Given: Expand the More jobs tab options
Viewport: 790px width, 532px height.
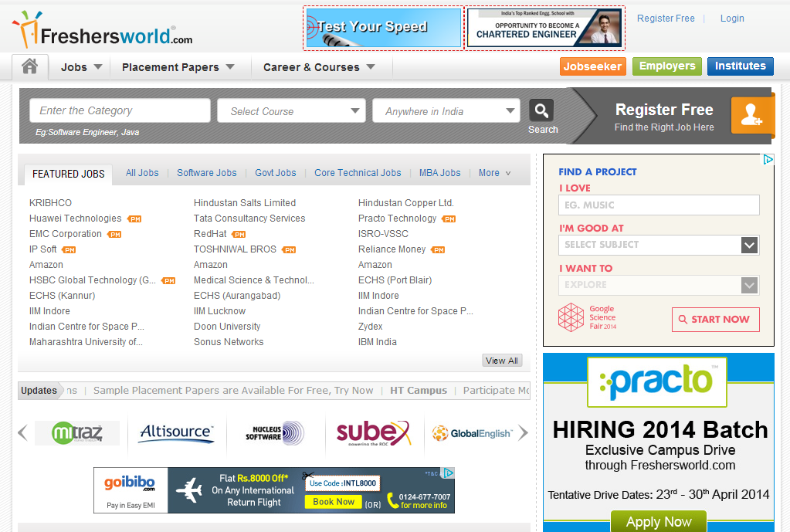Looking at the screenshot, I should point(494,173).
